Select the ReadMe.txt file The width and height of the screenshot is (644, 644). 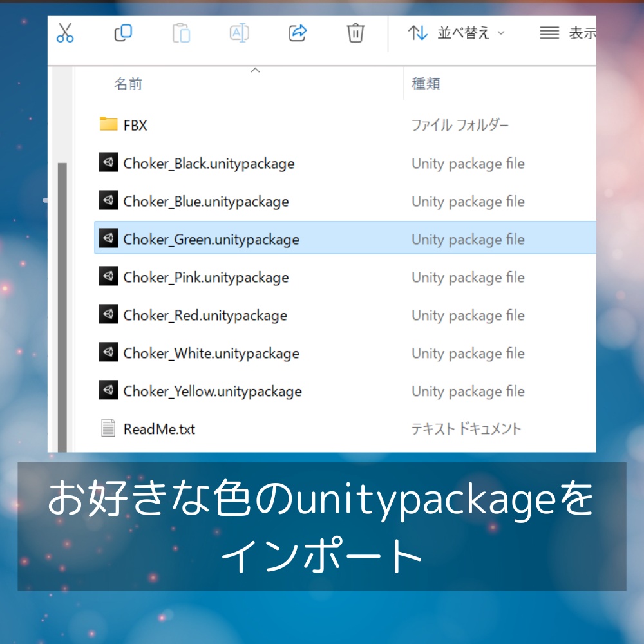pyautogui.click(x=159, y=429)
